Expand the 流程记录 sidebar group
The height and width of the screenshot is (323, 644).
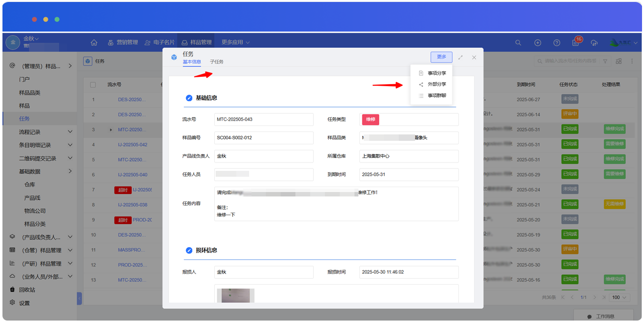pyautogui.click(x=70, y=132)
